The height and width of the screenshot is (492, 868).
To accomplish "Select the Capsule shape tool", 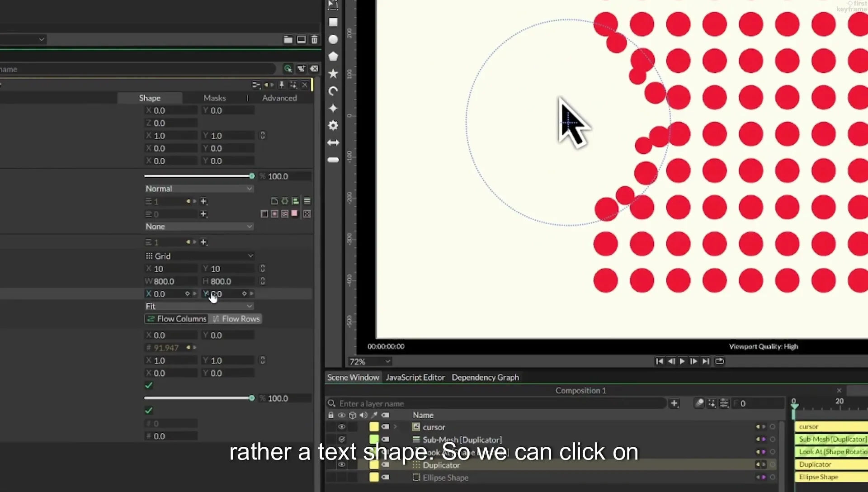I will [333, 160].
